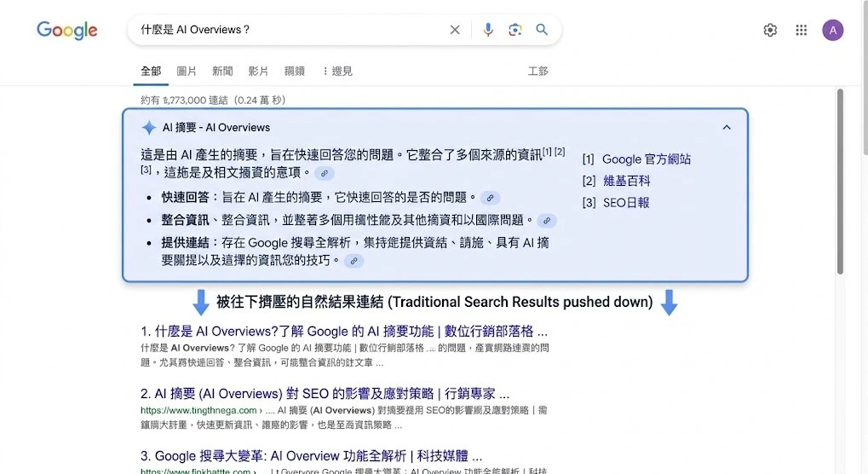
Task: Open result 3 Google 搜尋大變革
Action: 311,456
